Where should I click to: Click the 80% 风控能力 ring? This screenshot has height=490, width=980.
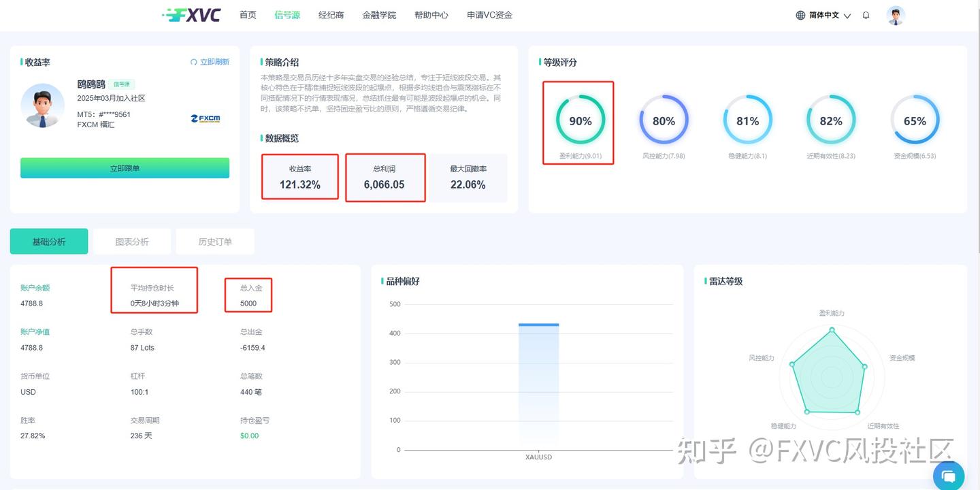tap(664, 120)
